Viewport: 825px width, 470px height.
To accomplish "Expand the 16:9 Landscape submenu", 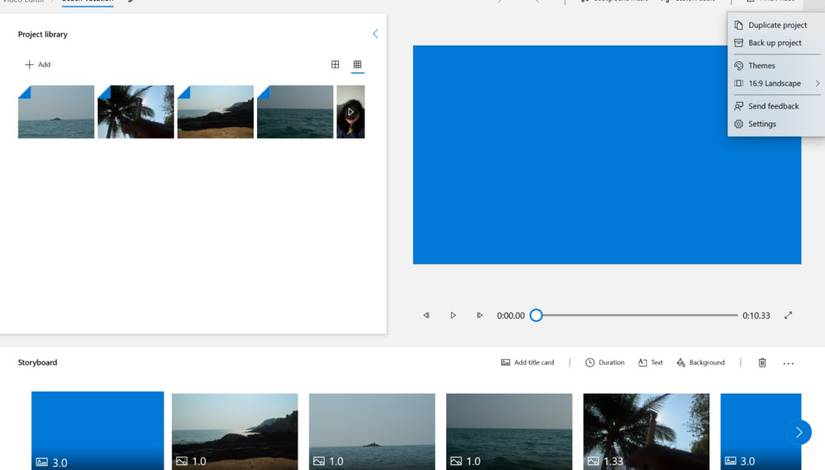I will [776, 83].
